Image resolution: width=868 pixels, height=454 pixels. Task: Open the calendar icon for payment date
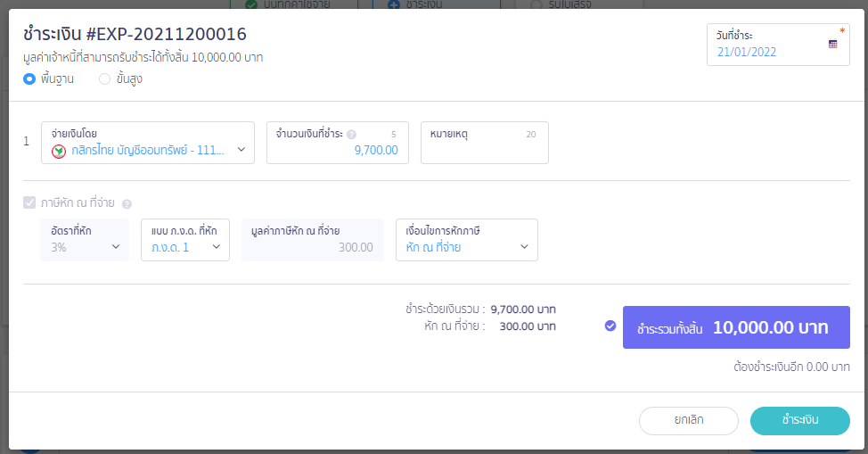point(832,44)
